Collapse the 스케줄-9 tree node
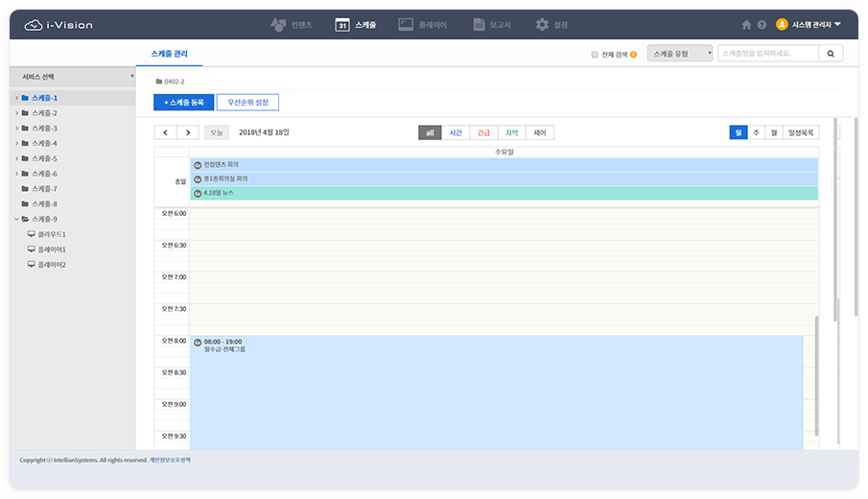This screenshot has height=499, width=868. click(16, 220)
